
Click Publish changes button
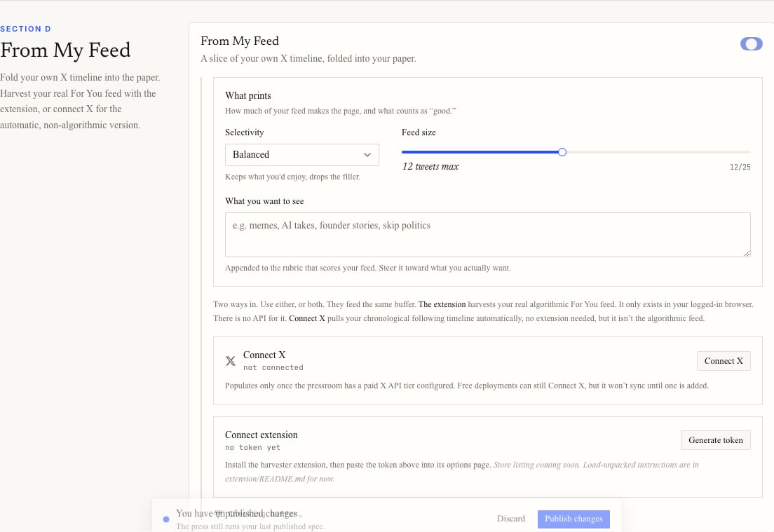pos(573,519)
